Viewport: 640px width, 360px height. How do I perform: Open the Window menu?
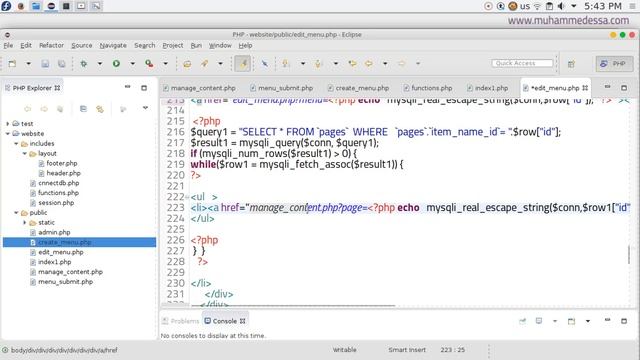click(x=220, y=45)
